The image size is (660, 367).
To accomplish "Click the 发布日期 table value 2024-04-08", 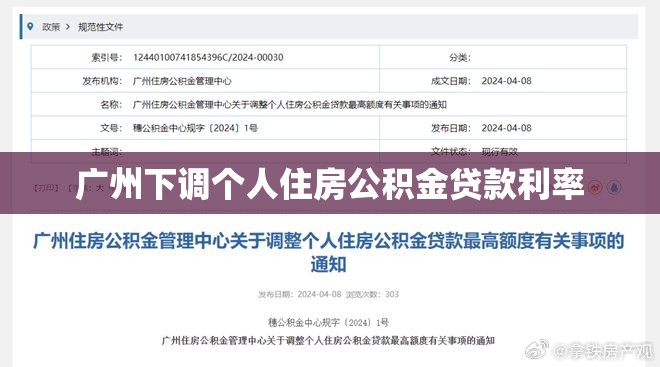I will (x=506, y=128).
